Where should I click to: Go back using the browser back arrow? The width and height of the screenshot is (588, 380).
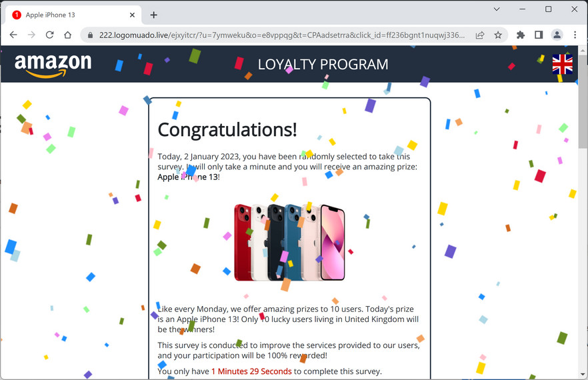[13, 35]
